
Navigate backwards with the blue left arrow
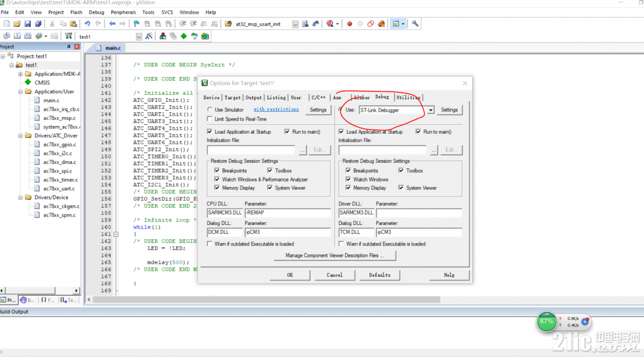(x=112, y=24)
